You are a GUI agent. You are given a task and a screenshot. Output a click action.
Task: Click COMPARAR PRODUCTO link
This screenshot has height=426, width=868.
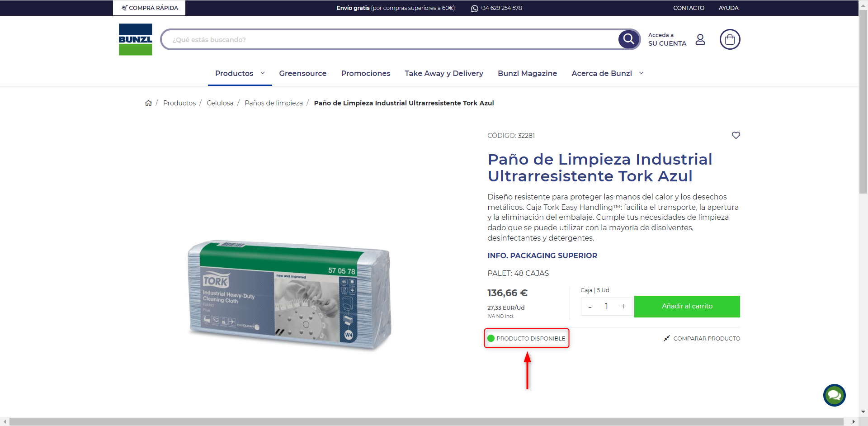coord(707,338)
